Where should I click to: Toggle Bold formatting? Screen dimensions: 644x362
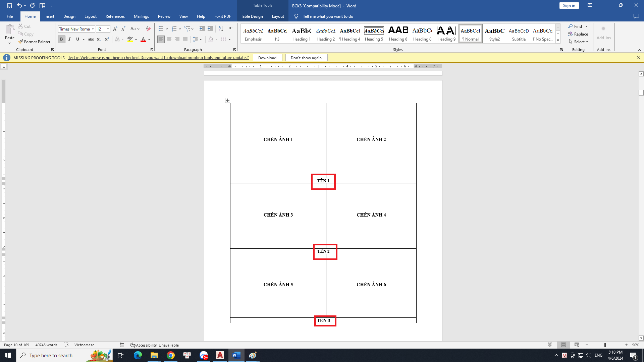(x=61, y=40)
